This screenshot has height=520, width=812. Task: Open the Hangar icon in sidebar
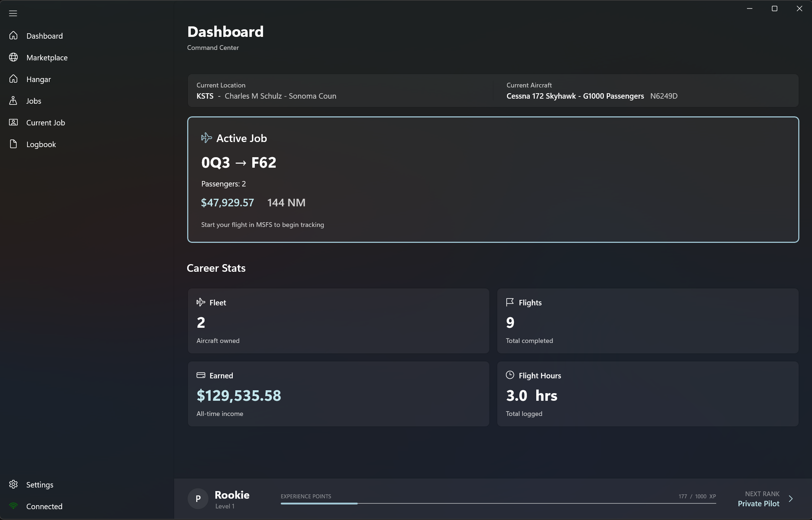tap(13, 79)
